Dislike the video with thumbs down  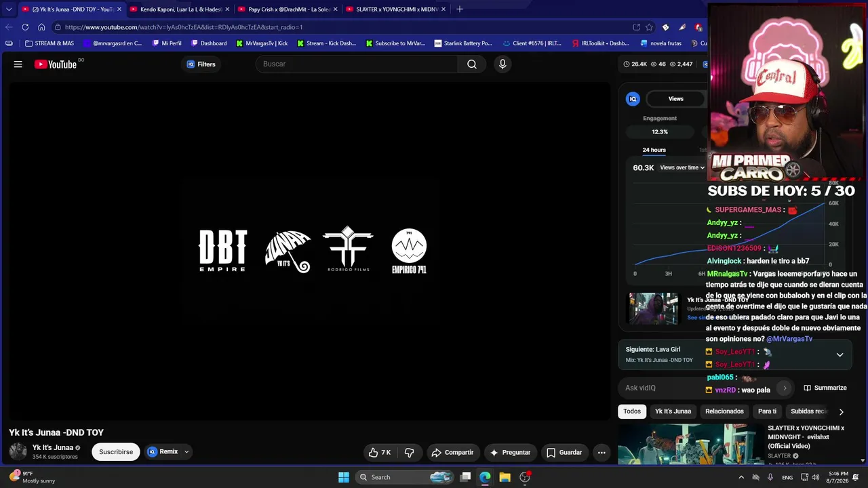[409, 452]
